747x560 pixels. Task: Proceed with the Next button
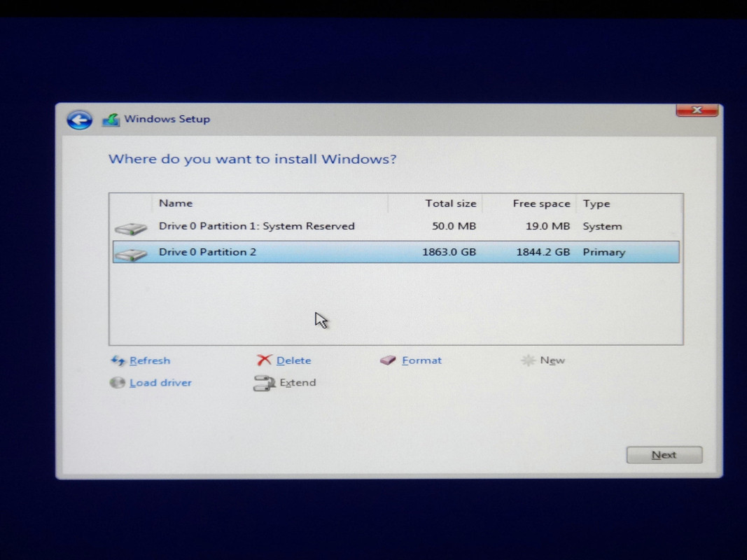click(664, 455)
